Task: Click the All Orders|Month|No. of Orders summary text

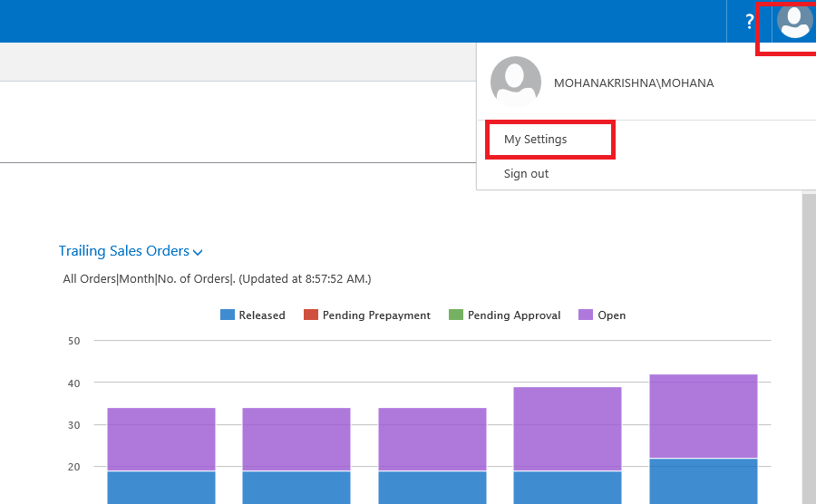Action: tap(217, 279)
